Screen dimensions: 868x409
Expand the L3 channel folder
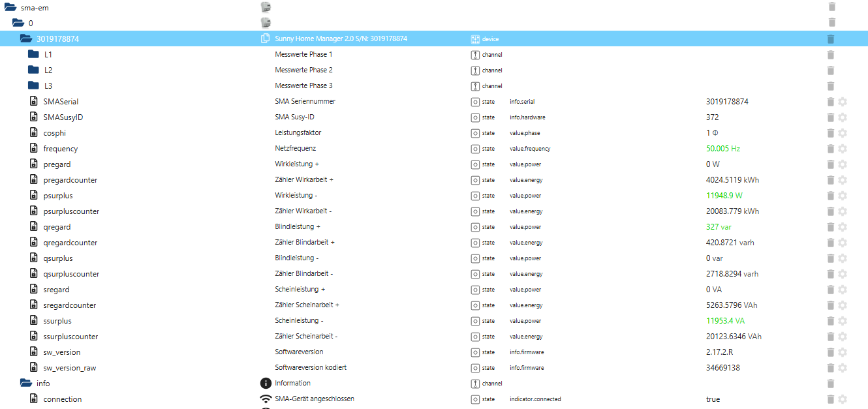tap(33, 85)
